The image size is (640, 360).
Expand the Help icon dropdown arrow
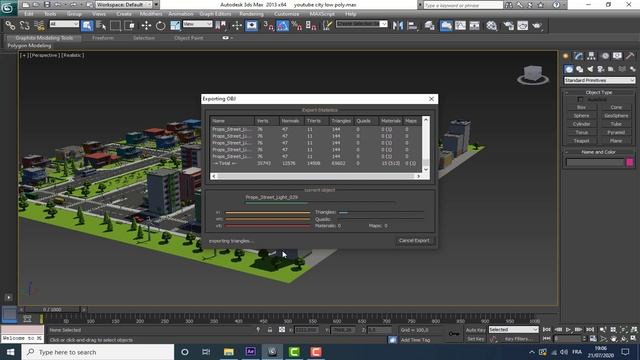564,5
